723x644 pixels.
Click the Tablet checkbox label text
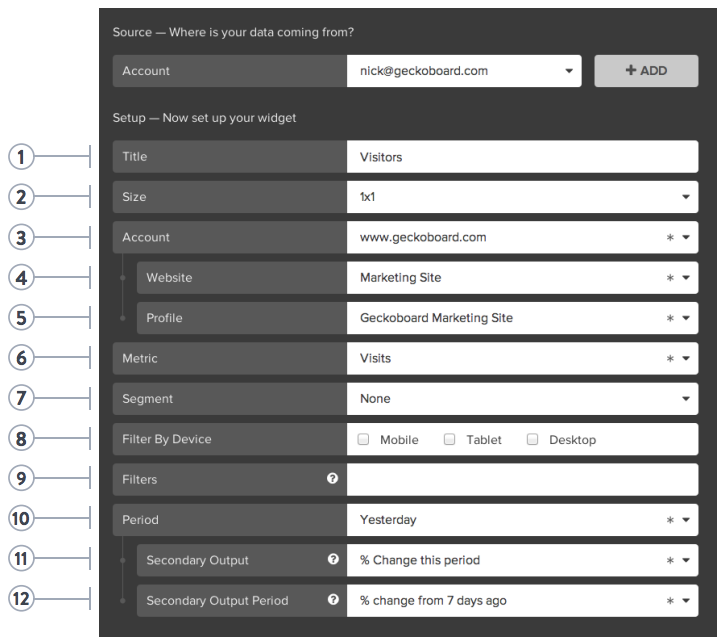484,440
